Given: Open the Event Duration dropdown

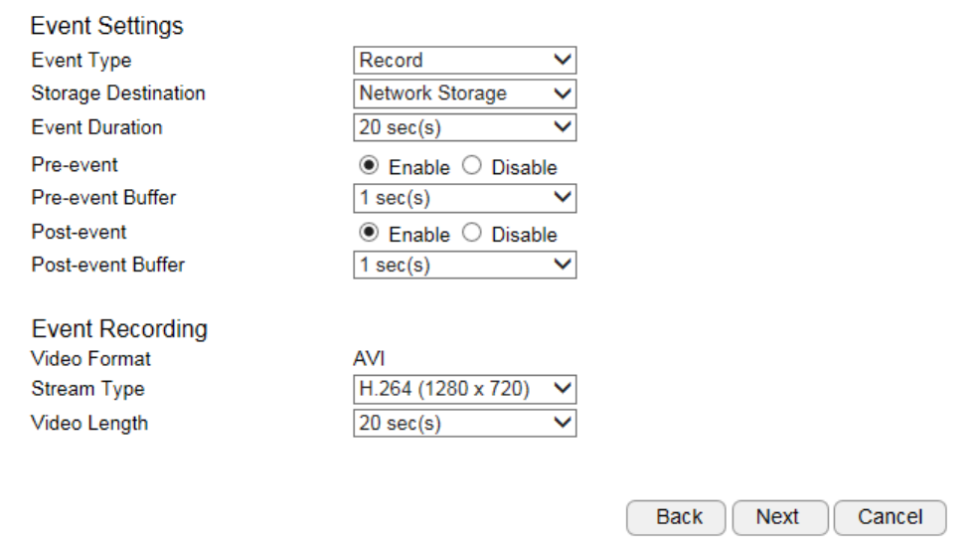Looking at the screenshot, I should click(464, 127).
